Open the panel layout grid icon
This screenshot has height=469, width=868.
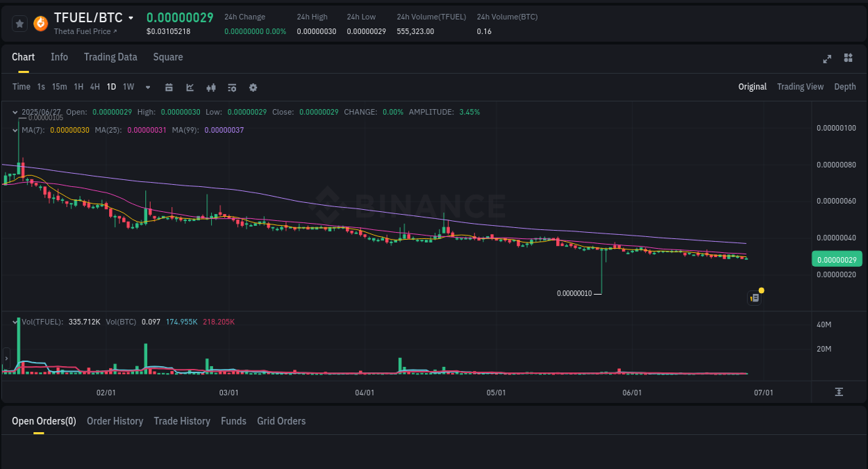coord(848,58)
